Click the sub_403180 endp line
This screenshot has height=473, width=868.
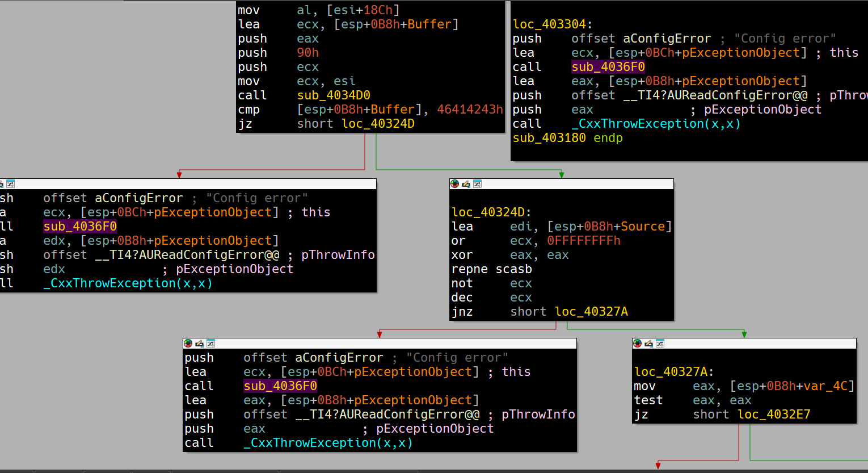[x=567, y=138]
